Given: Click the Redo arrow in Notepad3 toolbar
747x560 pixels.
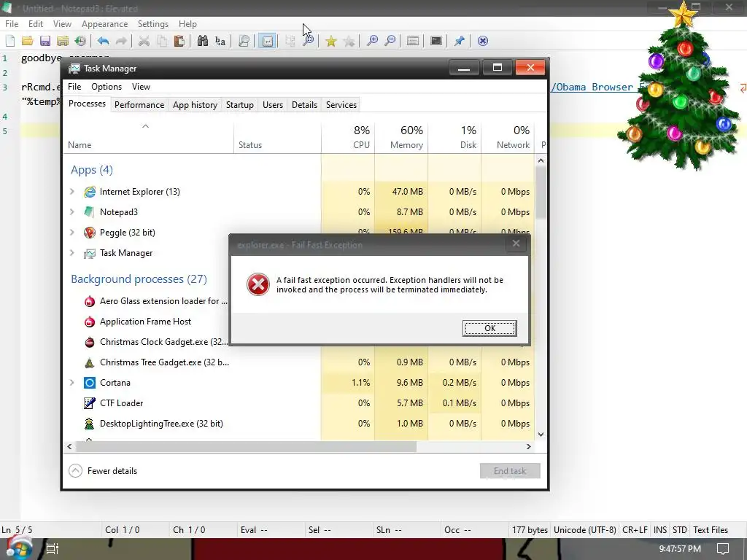Looking at the screenshot, I should pos(121,41).
